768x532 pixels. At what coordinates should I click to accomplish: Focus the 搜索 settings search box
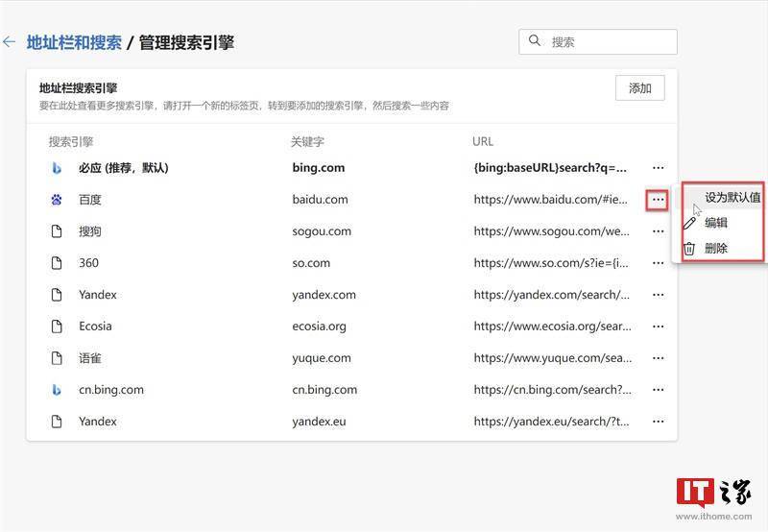(x=597, y=41)
